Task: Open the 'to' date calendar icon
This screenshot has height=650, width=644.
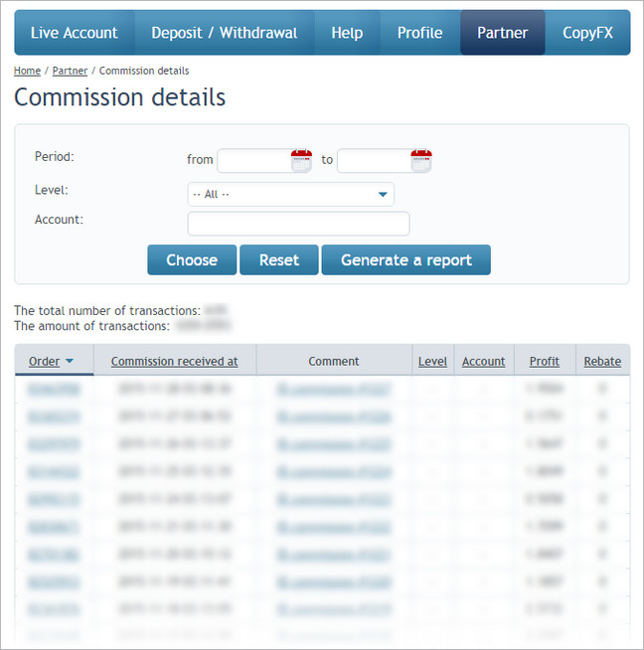Action: 421,160
